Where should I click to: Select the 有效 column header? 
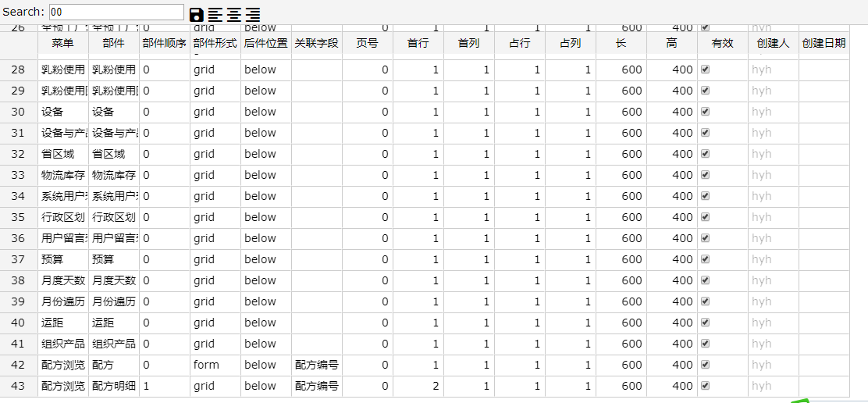pyautogui.click(x=722, y=43)
